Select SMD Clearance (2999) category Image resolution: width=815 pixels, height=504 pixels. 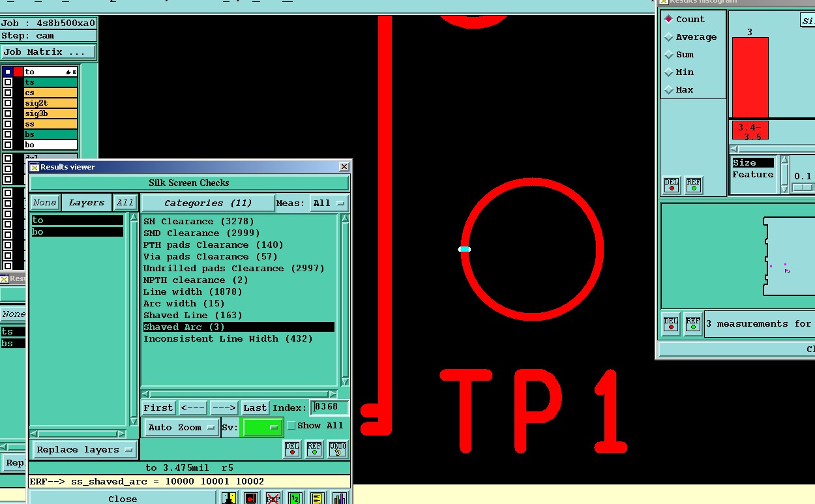pyautogui.click(x=201, y=233)
